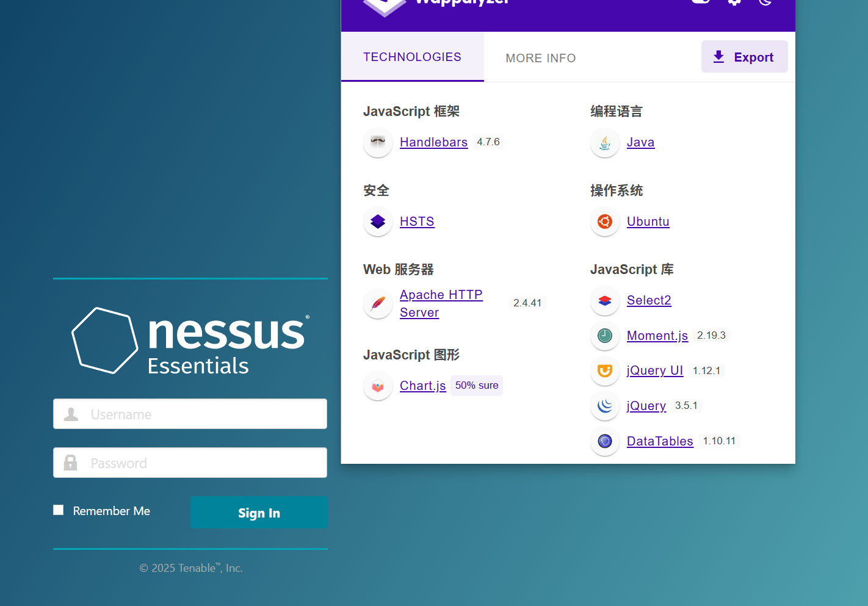
Task: Click the jQuery version 3.5.1
Action: click(686, 406)
